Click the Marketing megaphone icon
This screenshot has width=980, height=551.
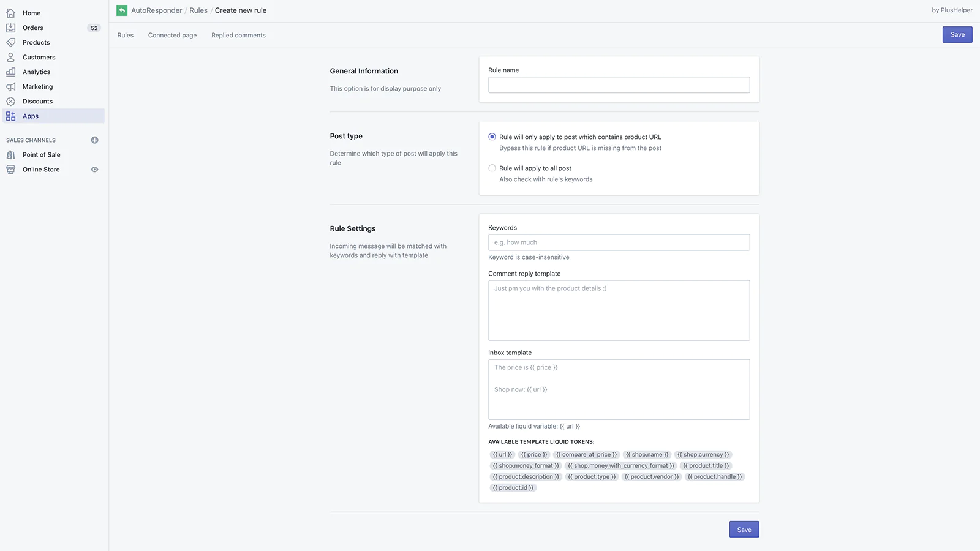coord(10,86)
